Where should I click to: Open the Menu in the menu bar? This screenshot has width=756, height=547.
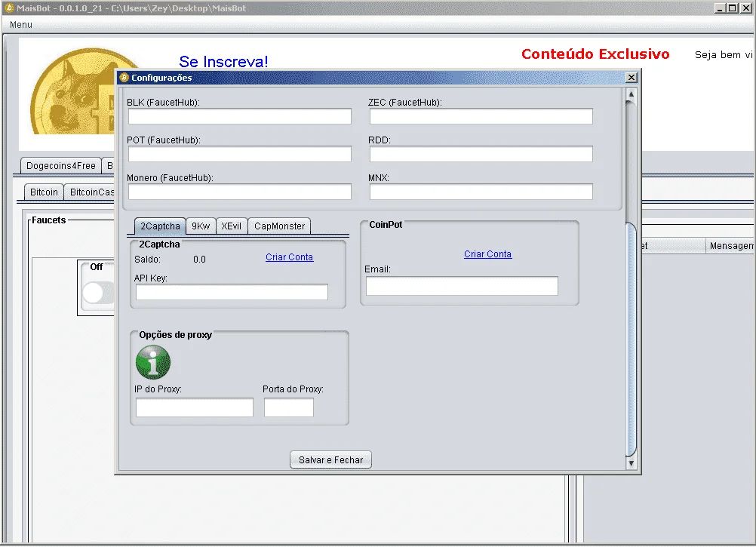point(20,25)
